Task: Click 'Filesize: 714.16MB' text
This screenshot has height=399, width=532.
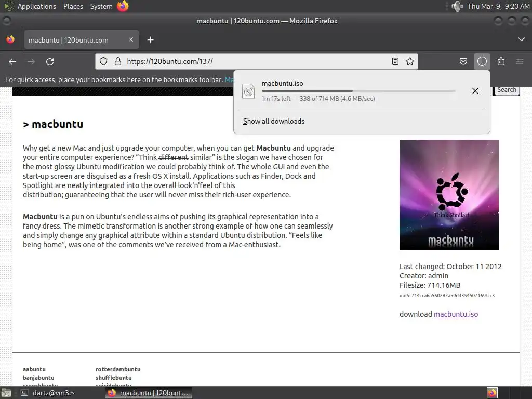Action: [x=430, y=285]
